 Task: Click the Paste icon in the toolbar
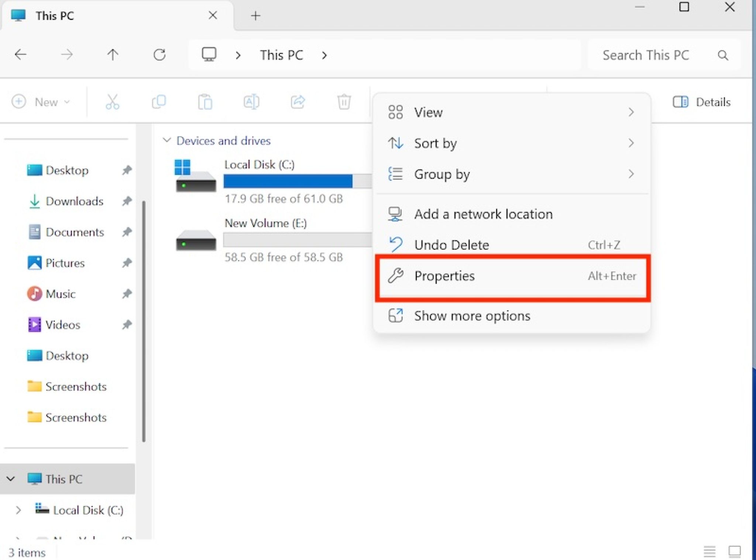point(206,102)
